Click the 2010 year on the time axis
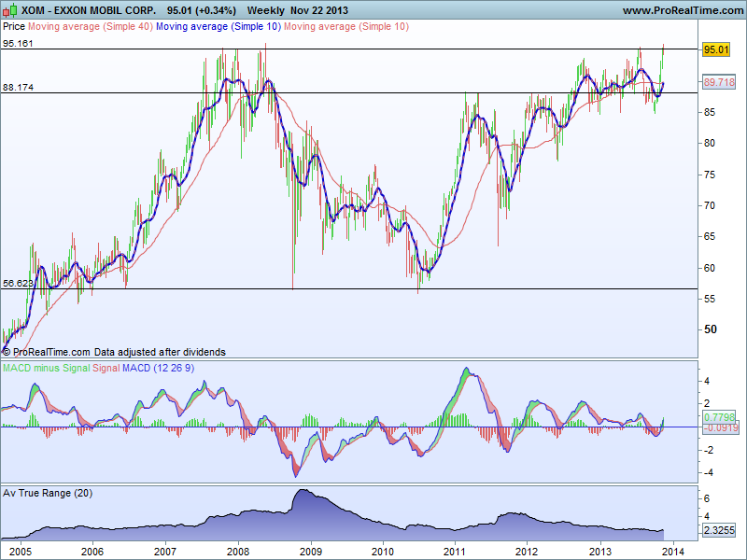Image resolution: width=747 pixels, height=560 pixels. (x=383, y=552)
